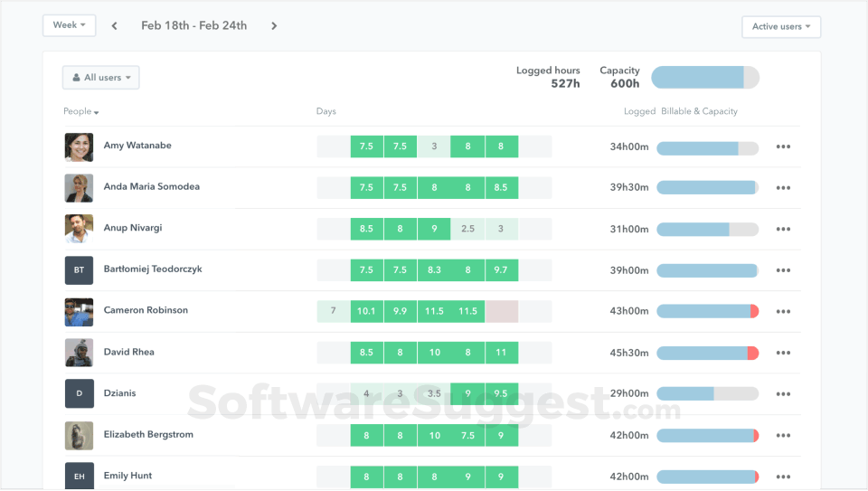Click David Rhea's billable capacity bar

pyautogui.click(x=707, y=353)
